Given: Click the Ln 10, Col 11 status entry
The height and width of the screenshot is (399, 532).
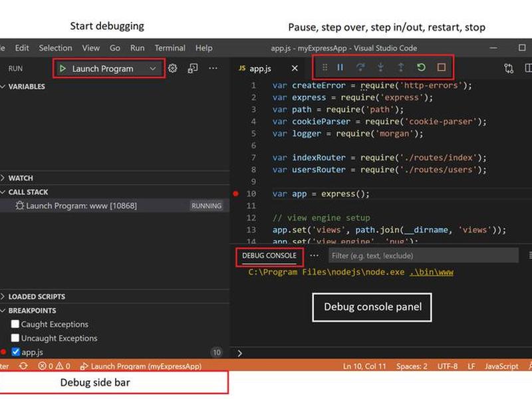Looking at the screenshot, I should [364, 366].
